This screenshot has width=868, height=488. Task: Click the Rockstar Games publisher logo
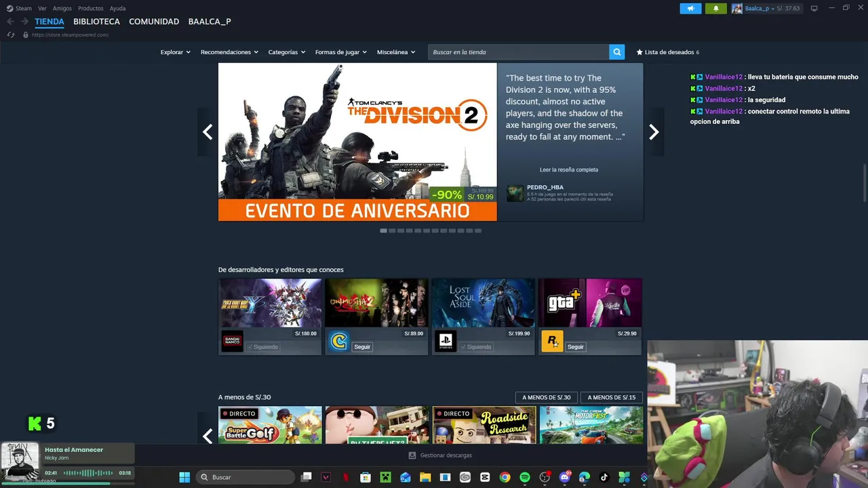552,341
